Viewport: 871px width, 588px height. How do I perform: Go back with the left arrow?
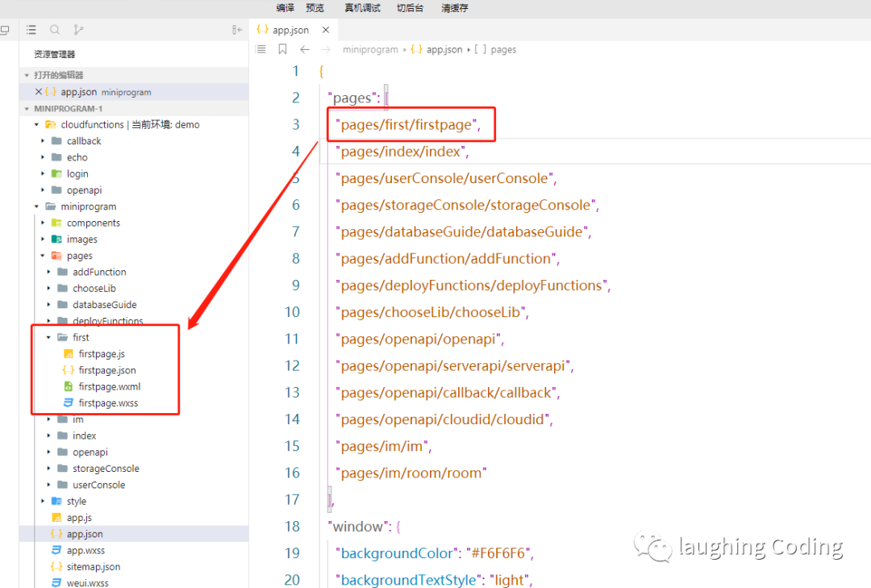(304, 49)
